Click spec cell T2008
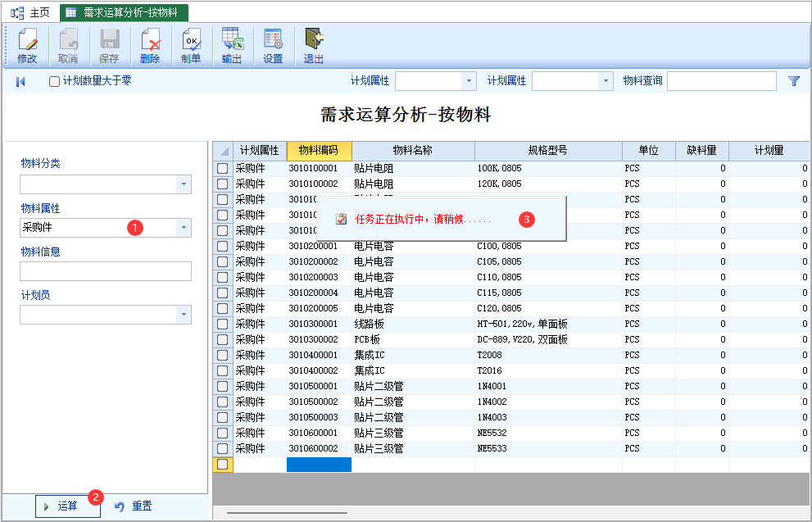This screenshot has width=812, height=522. click(x=548, y=356)
